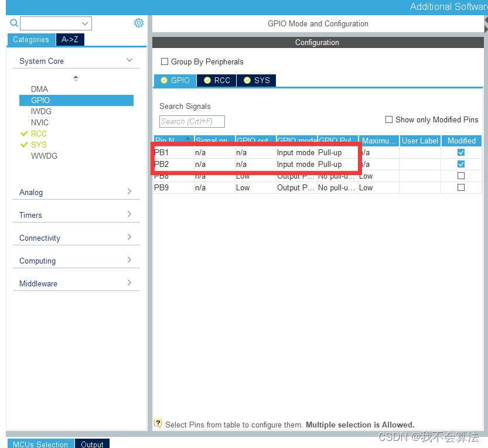Click No pull-u... cell for PB9
The width and height of the screenshot is (488, 448).
336,187
